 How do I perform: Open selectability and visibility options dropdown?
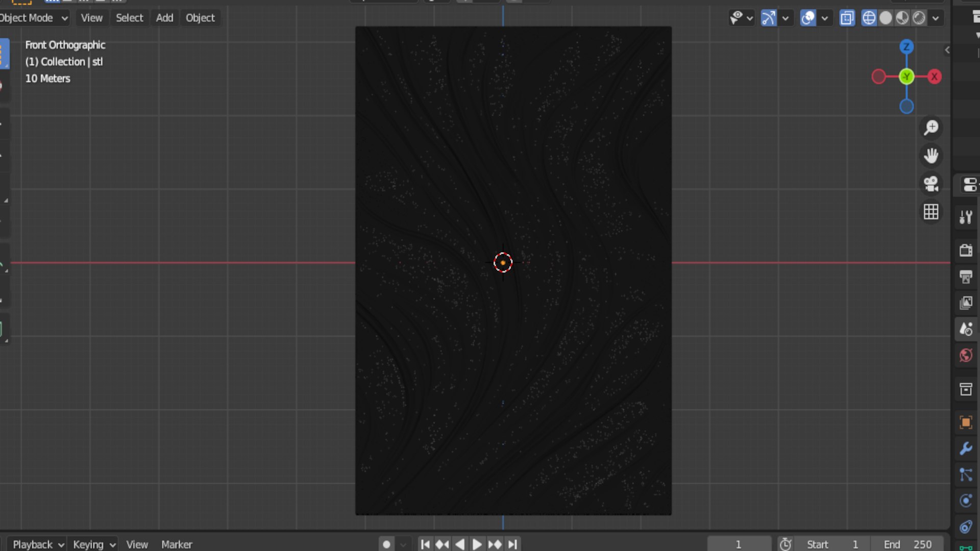click(x=741, y=18)
